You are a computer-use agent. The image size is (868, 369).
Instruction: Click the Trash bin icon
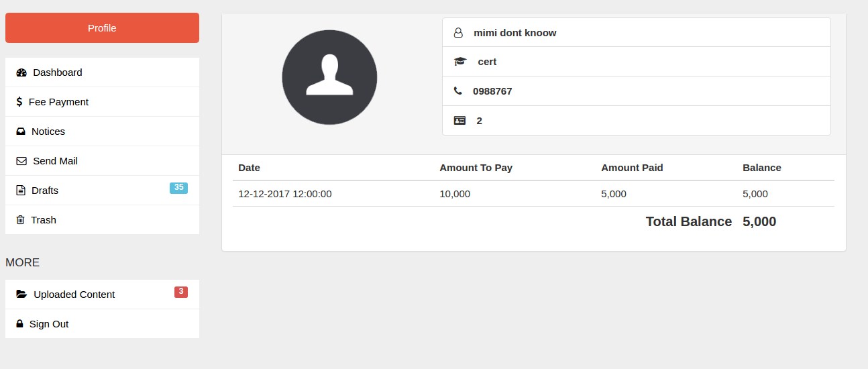20,220
